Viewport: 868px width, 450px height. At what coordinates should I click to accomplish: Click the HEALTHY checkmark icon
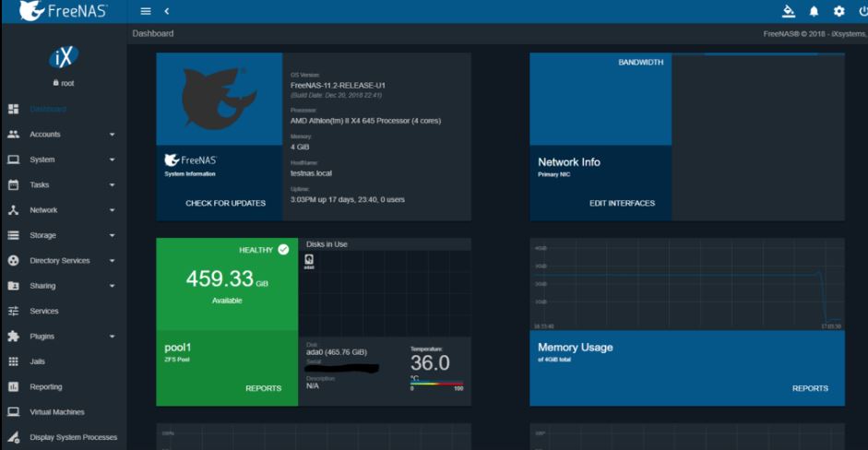click(x=283, y=250)
